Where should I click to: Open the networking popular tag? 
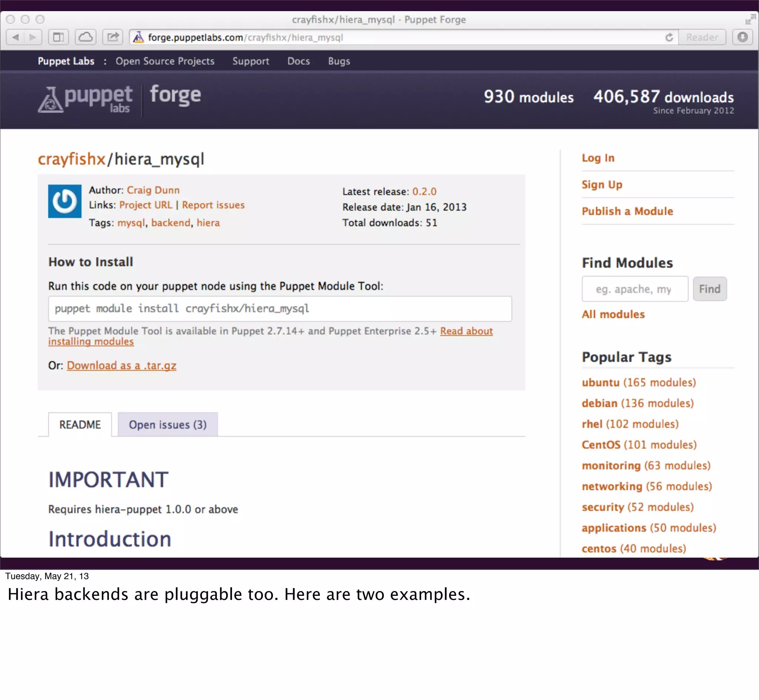pyautogui.click(x=612, y=486)
